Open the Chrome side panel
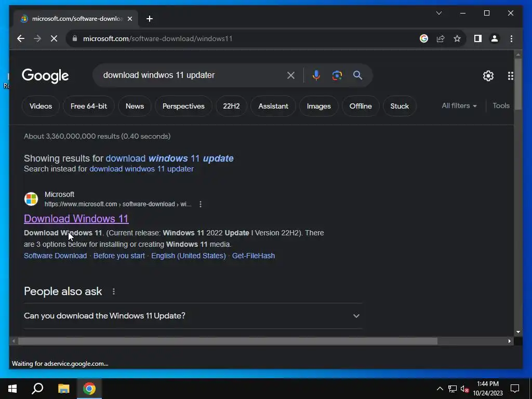This screenshot has width=532, height=399. click(x=478, y=38)
